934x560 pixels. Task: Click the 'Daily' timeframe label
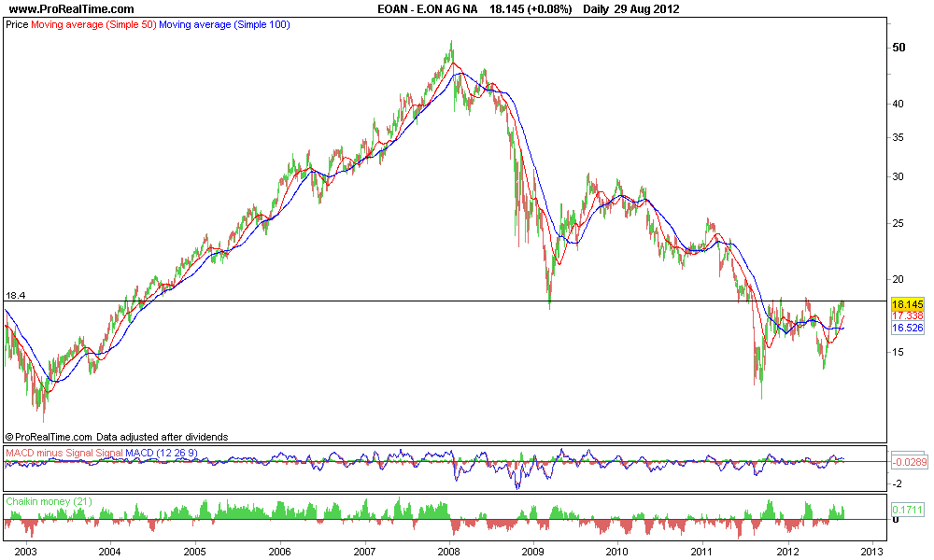(597, 9)
